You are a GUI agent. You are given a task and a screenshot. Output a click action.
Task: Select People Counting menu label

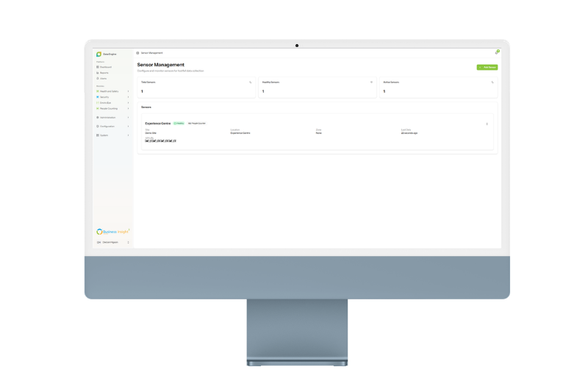(x=109, y=108)
